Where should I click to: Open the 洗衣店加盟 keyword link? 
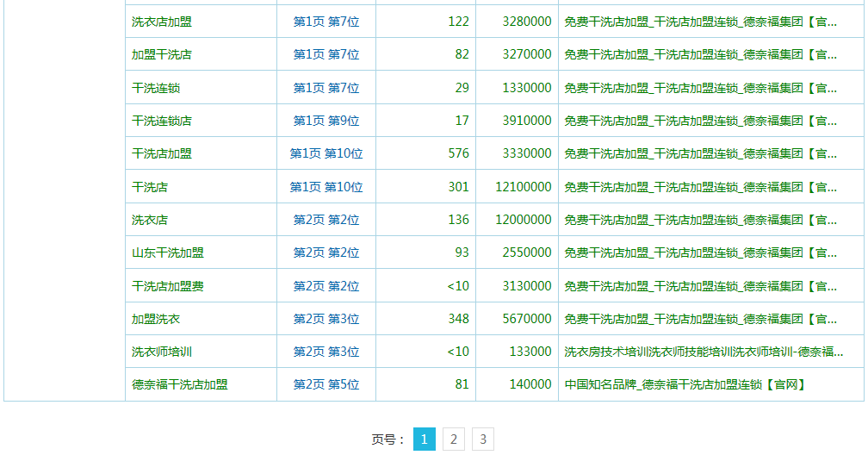click(162, 22)
